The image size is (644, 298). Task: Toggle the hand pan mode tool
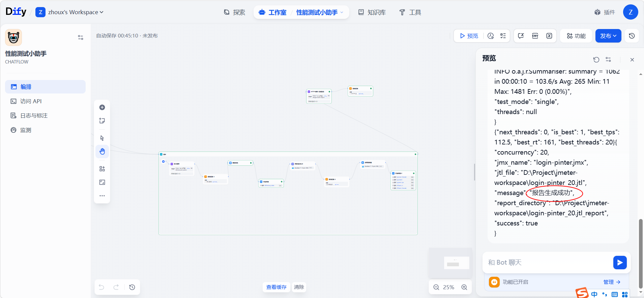102,152
